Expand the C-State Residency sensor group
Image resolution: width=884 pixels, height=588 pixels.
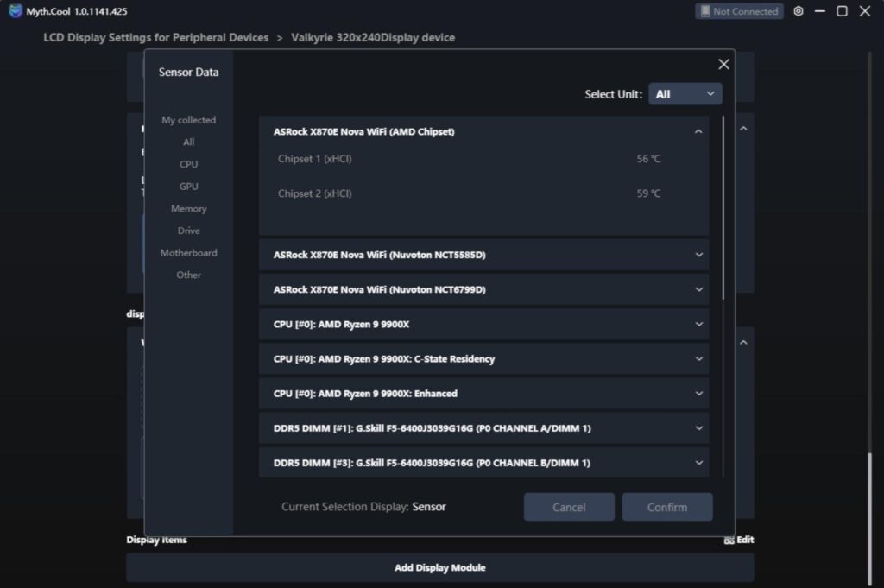pos(483,358)
